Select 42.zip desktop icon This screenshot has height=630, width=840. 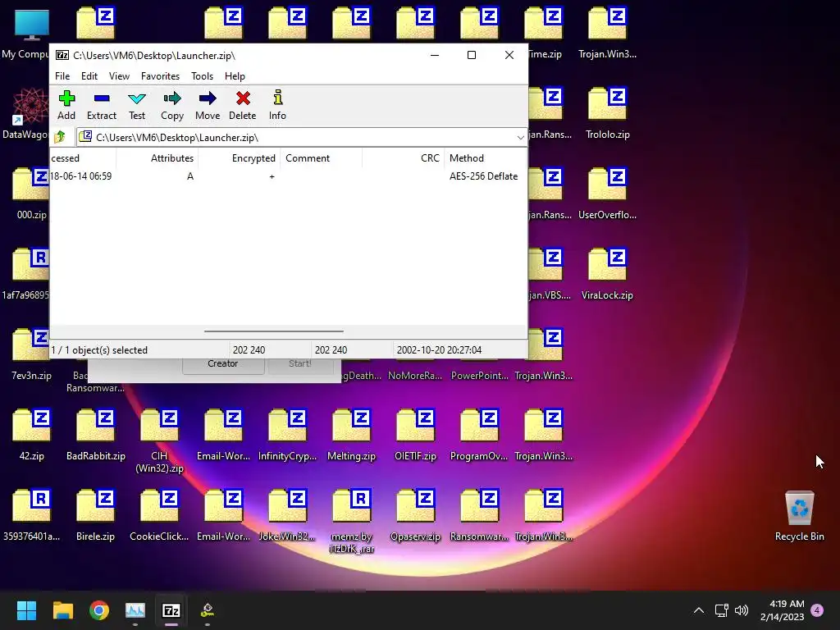pos(32,436)
